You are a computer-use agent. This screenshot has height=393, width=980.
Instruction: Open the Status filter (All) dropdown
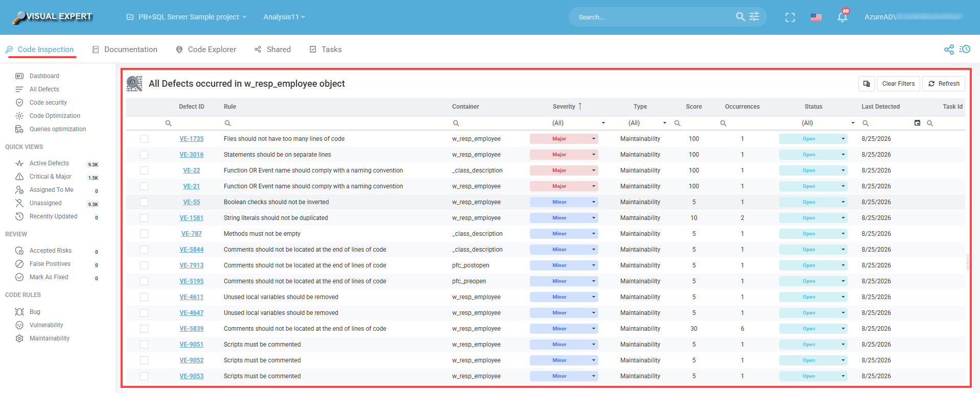point(828,123)
